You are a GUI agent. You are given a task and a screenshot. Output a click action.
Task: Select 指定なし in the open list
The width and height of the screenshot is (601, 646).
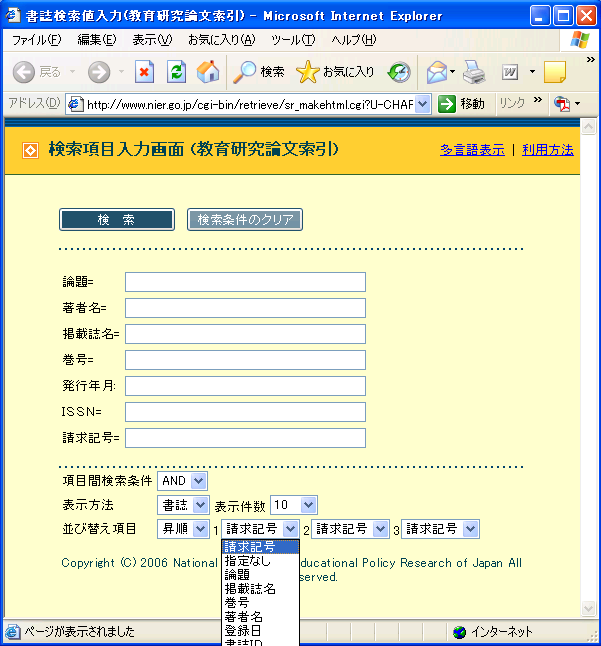[x=260, y=561]
